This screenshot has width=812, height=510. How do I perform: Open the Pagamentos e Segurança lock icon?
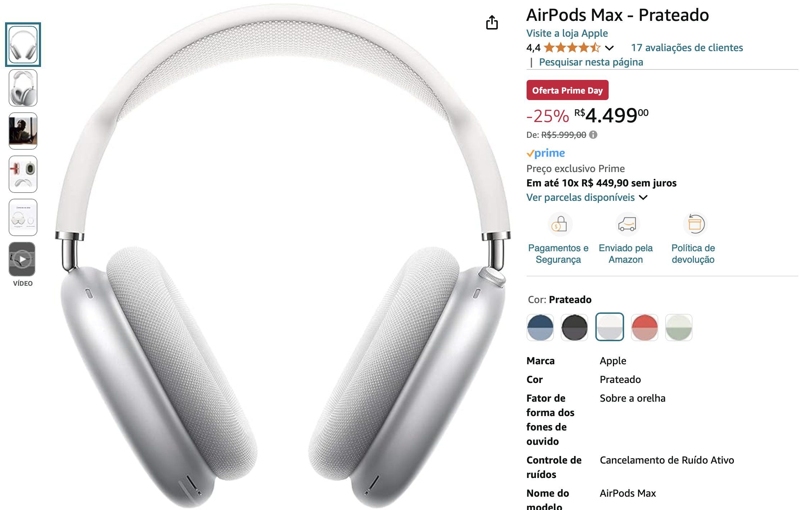(560, 224)
